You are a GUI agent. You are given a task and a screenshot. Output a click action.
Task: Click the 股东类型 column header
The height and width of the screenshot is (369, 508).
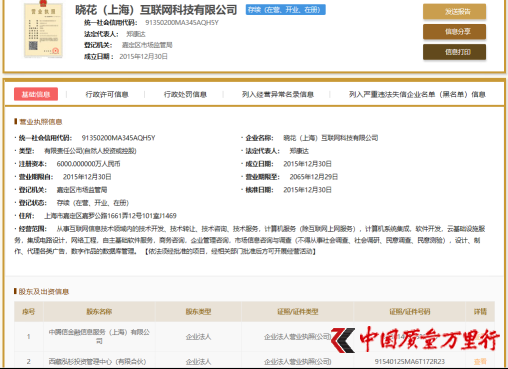coord(198,312)
